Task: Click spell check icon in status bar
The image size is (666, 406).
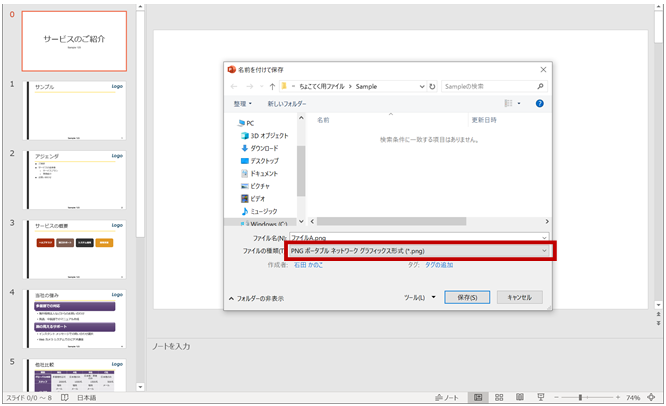Action: pyautogui.click(x=65, y=397)
